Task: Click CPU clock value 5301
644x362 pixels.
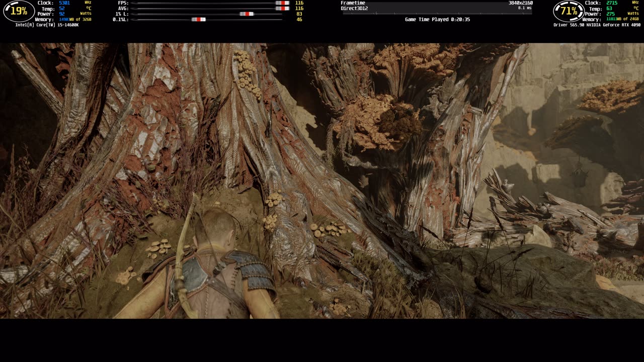Action: point(64,3)
